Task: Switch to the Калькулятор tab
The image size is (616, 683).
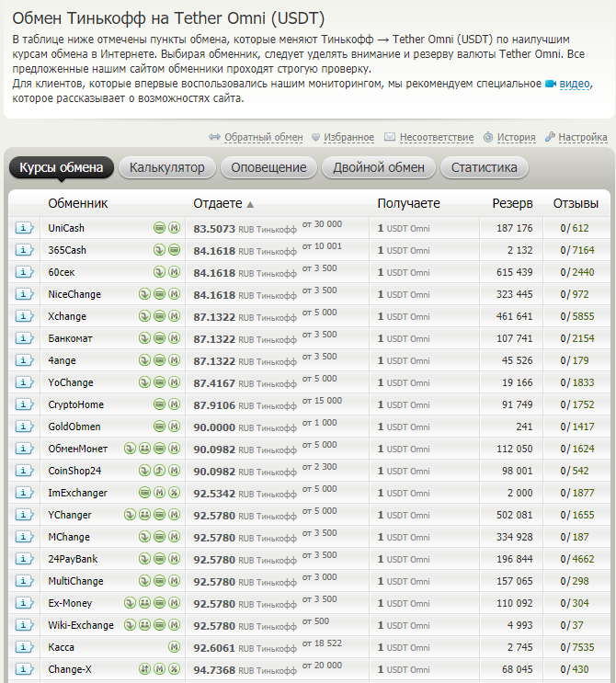Action: click(x=167, y=167)
